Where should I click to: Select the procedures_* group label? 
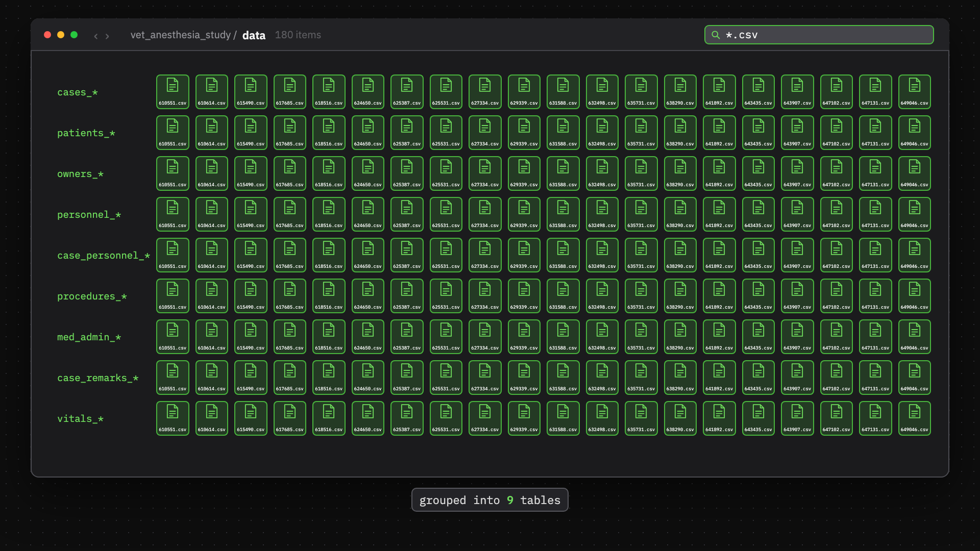click(x=92, y=296)
